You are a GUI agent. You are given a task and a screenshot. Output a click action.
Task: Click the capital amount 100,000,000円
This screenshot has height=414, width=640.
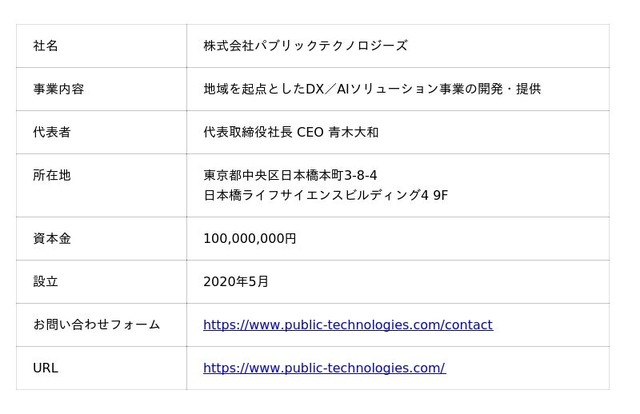click(249, 239)
